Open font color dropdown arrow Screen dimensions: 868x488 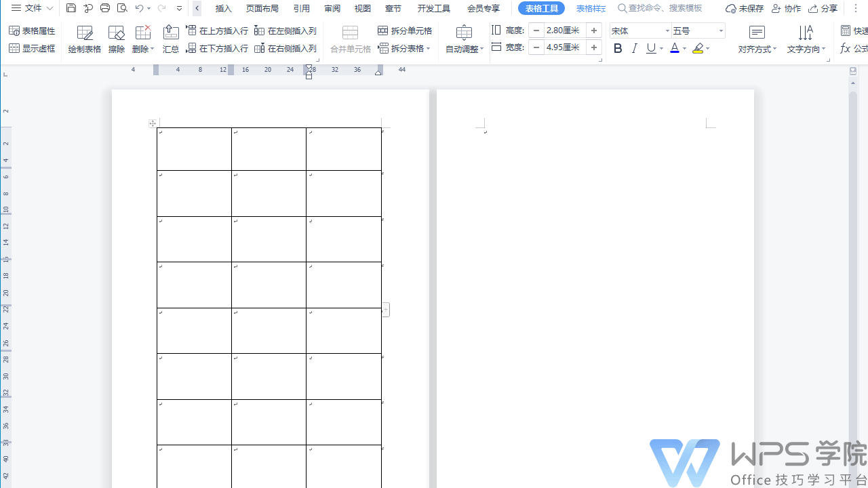tap(684, 49)
